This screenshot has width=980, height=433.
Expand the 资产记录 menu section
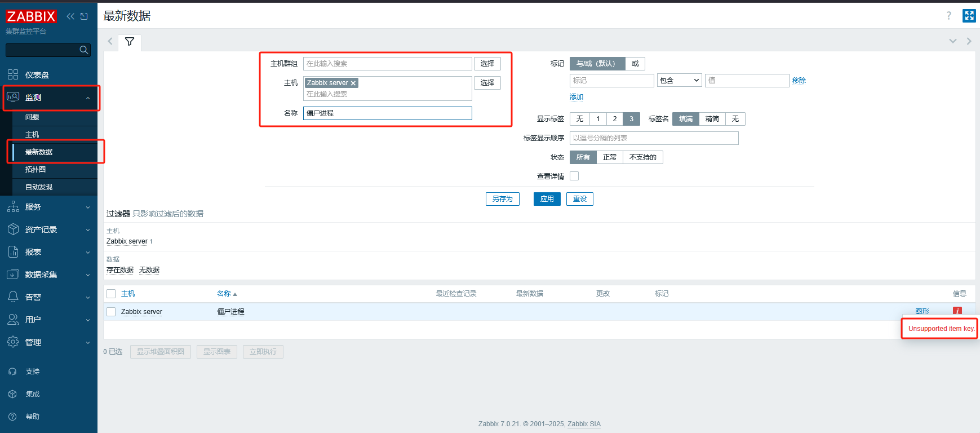88,230
